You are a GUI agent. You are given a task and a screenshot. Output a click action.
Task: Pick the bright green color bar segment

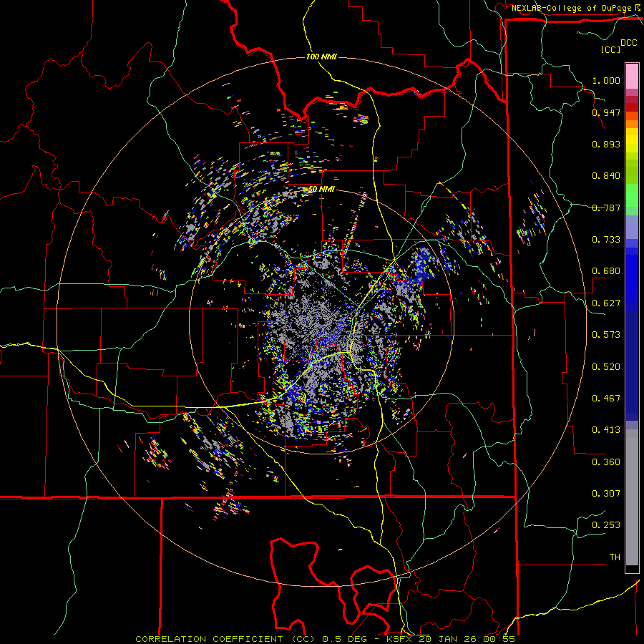pyautogui.click(x=632, y=195)
